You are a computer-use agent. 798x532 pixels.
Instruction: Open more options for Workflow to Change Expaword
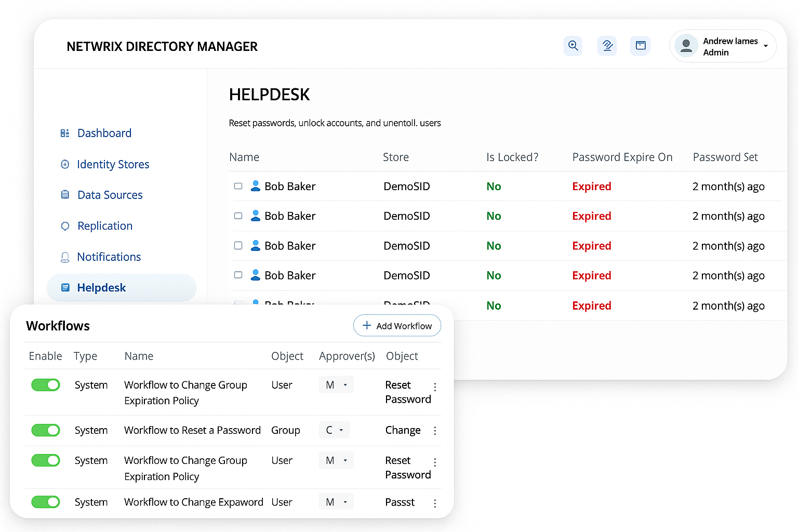click(x=435, y=503)
